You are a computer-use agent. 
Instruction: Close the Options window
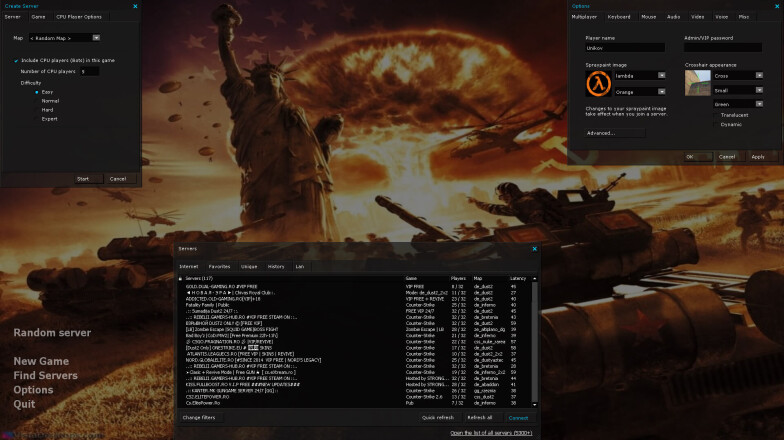click(777, 6)
